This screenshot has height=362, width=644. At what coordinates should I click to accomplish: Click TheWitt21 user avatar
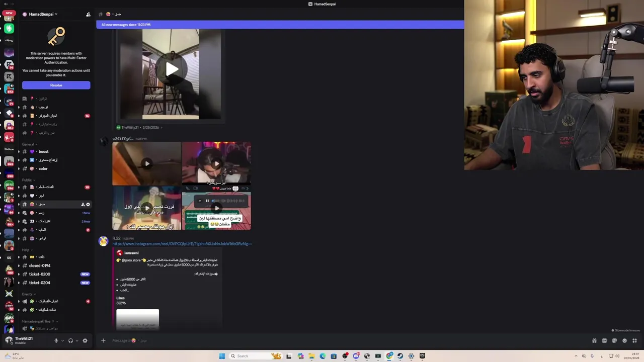tap(9, 340)
